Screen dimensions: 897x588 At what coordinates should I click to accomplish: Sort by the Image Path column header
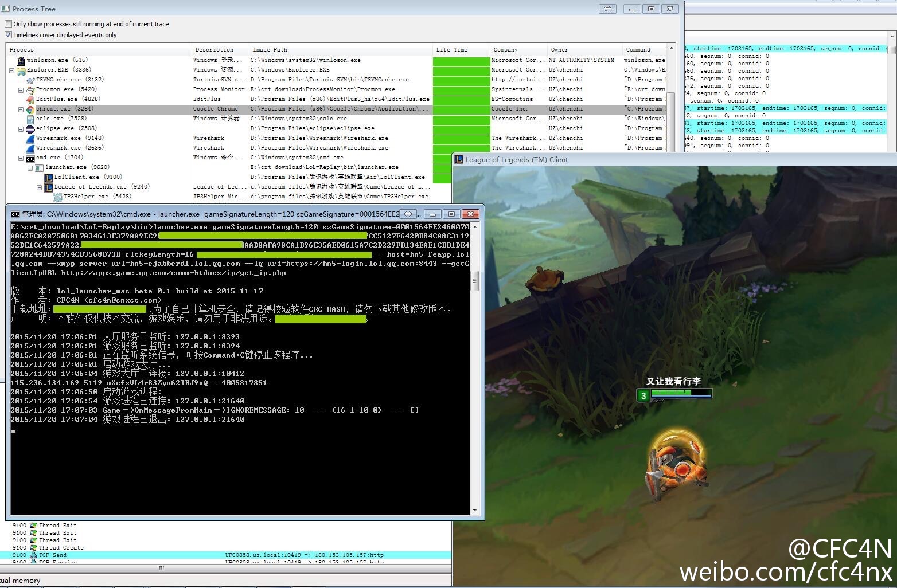pos(341,50)
